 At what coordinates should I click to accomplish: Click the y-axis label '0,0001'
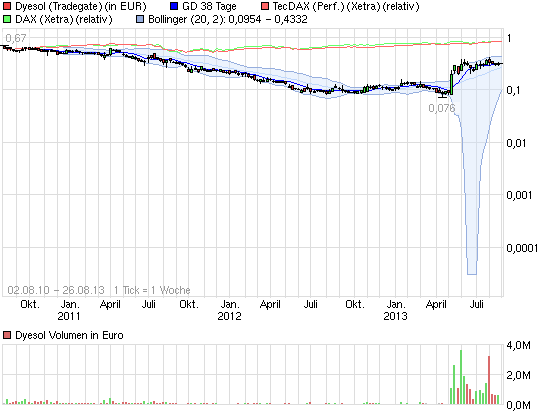click(x=522, y=248)
